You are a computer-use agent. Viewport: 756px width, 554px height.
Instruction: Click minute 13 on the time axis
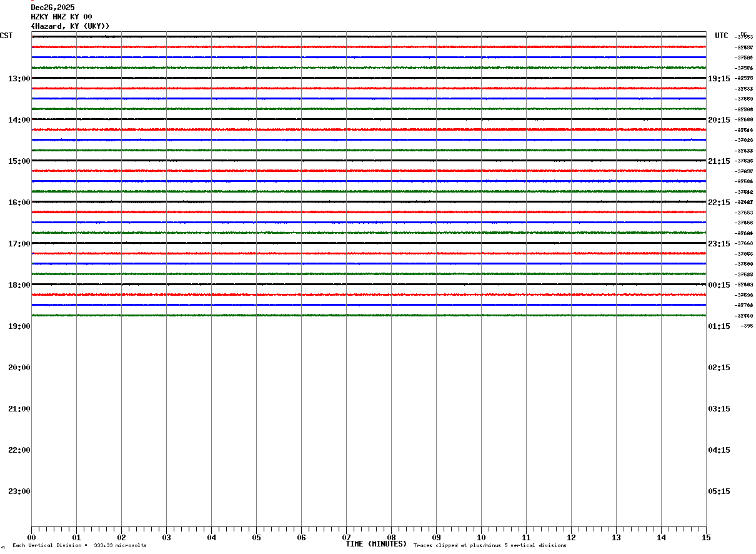(x=616, y=538)
